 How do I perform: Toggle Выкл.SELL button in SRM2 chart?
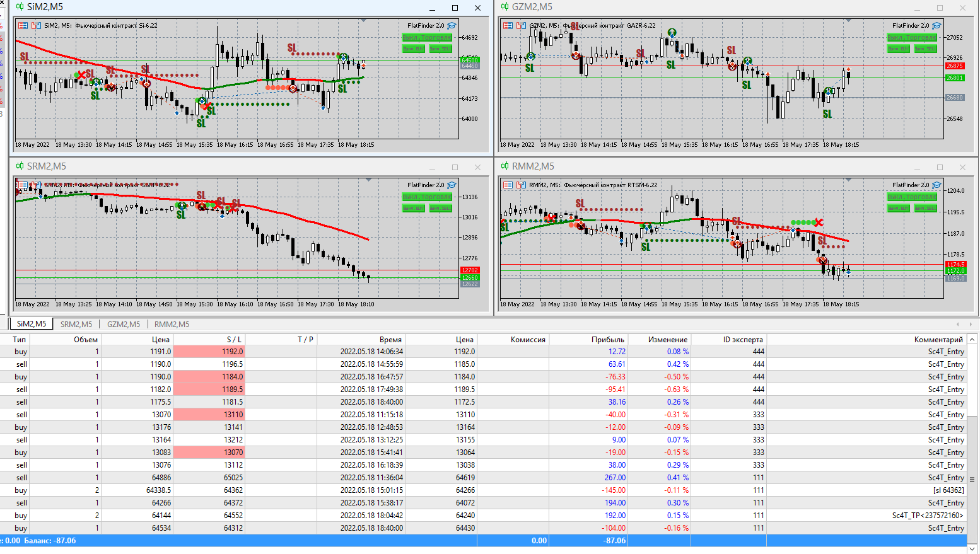pyautogui.click(x=441, y=208)
